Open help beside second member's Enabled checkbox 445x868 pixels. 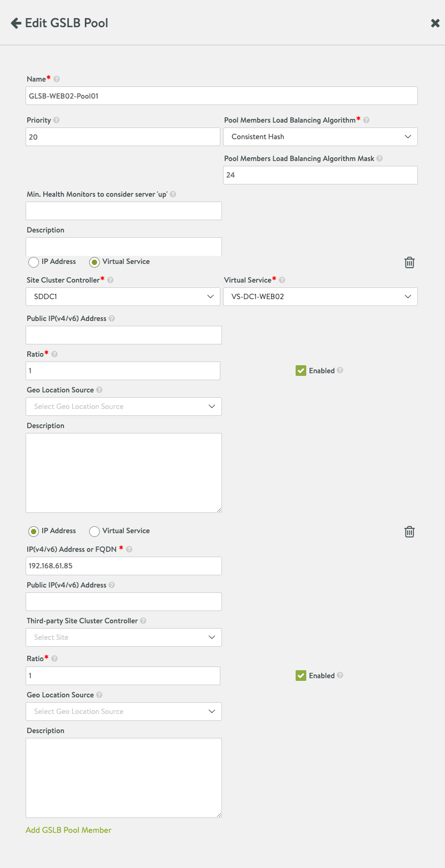pos(340,675)
